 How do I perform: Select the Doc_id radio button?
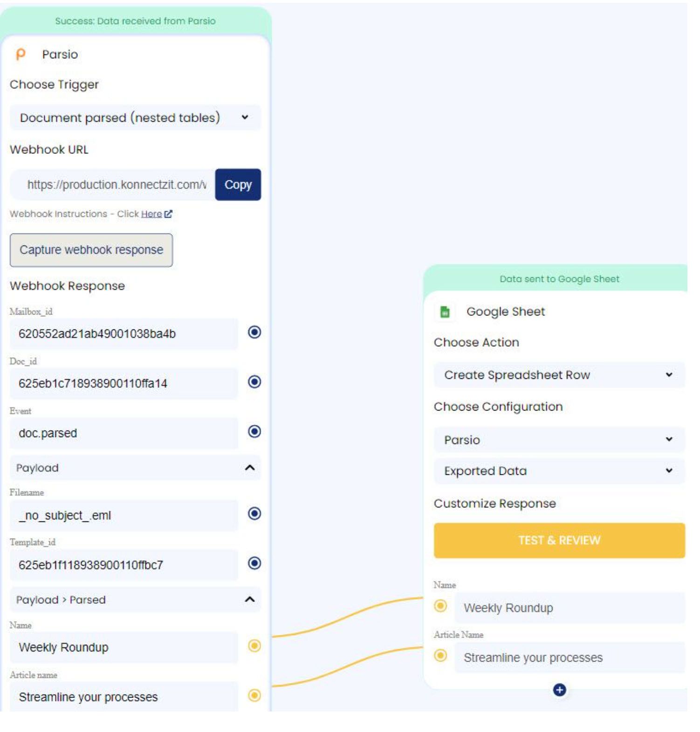[254, 382]
